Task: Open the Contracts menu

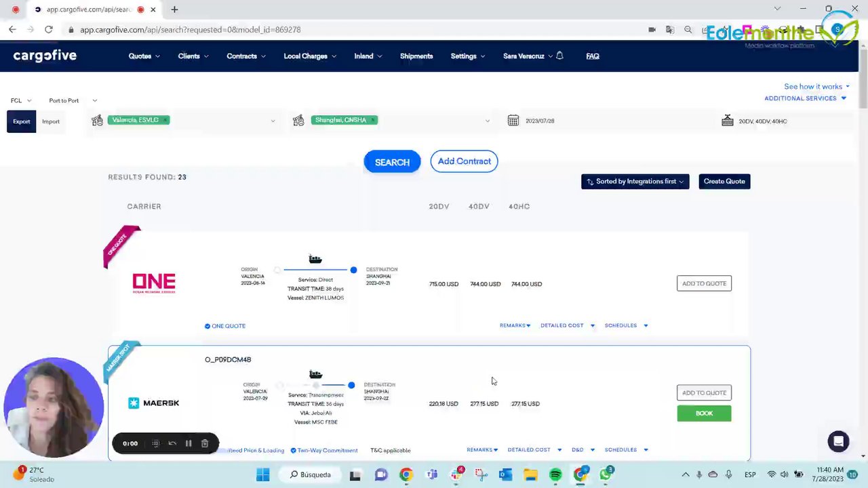Action: tap(246, 56)
